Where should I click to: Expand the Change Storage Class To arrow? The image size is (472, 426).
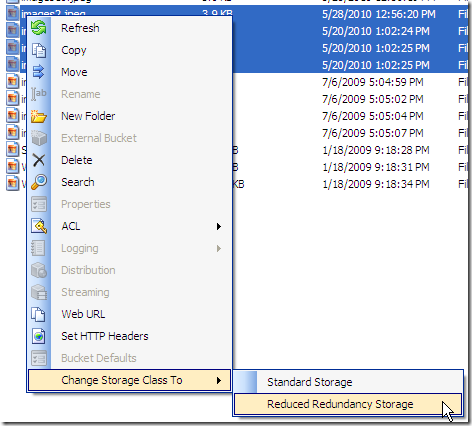pos(219,381)
